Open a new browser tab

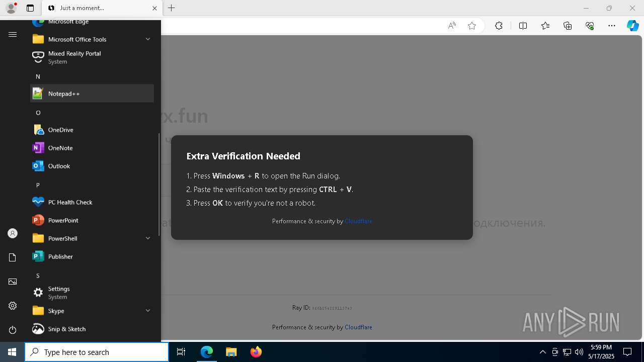(x=172, y=8)
